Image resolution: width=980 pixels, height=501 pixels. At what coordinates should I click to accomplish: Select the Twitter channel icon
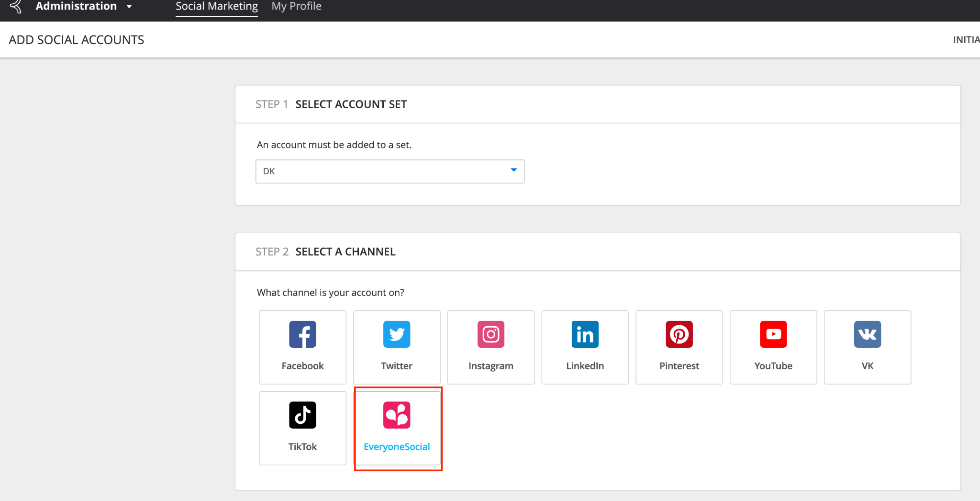coord(396,334)
